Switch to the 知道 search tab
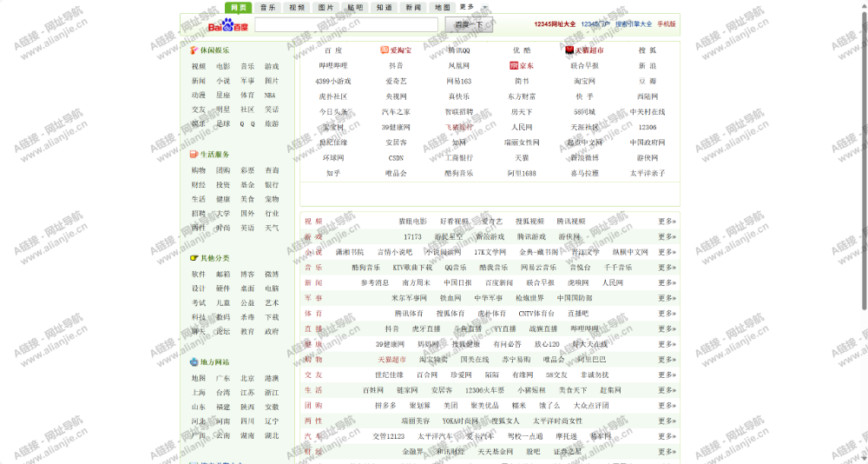This screenshot has height=464, width=868. [x=385, y=7]
